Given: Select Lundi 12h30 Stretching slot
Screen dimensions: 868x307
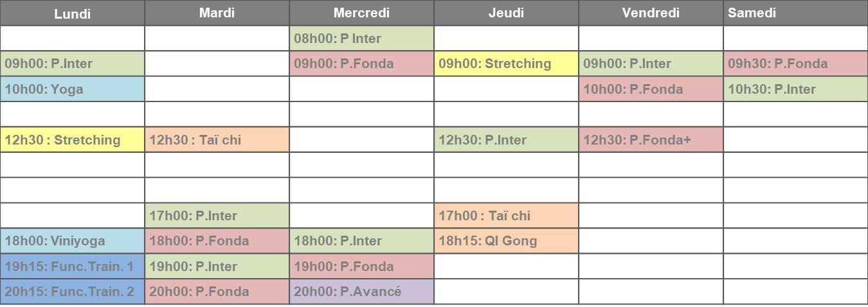Looking at the screenshot, I should click(x=73, y=140).
